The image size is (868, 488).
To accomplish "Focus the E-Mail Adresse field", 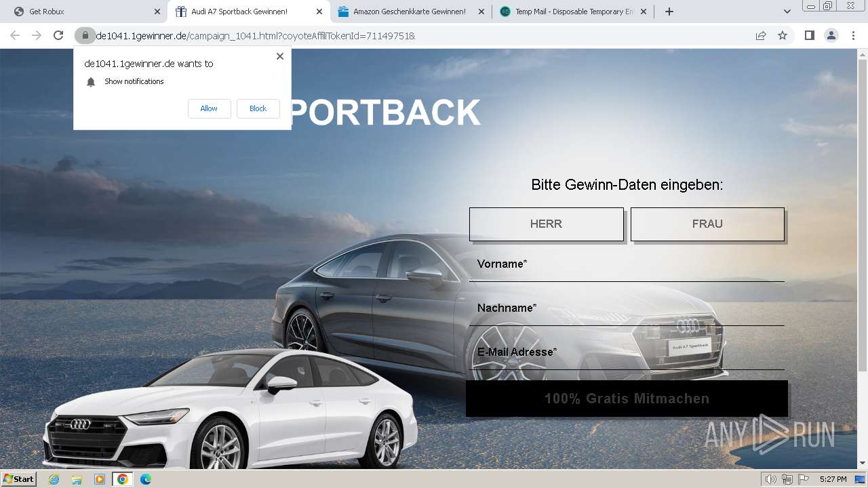I will [627, 352].
